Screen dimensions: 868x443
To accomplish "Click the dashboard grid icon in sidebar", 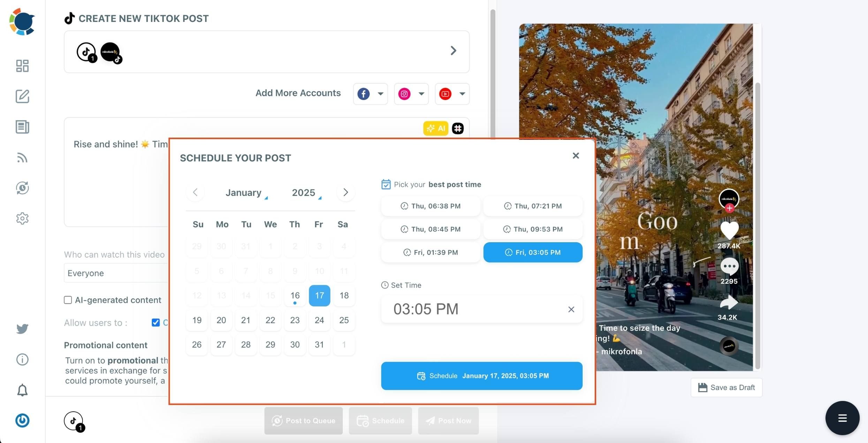I will [x=22, y=66].
